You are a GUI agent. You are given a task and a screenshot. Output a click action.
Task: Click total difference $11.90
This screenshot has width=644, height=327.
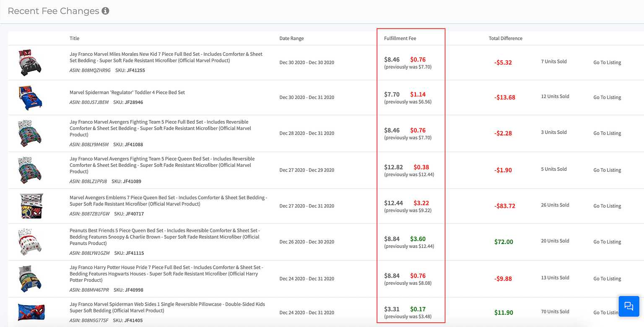(504, 312)
